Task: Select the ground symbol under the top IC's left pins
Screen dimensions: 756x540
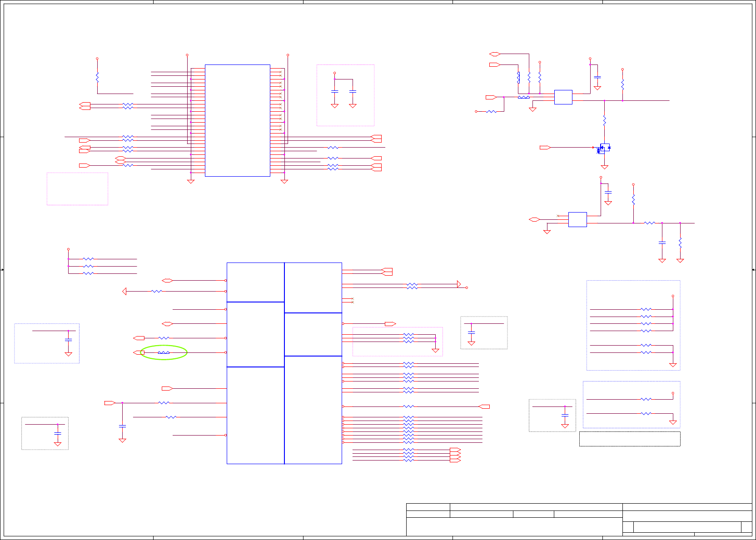Action: pyautogui.click(x=191, y=182)
